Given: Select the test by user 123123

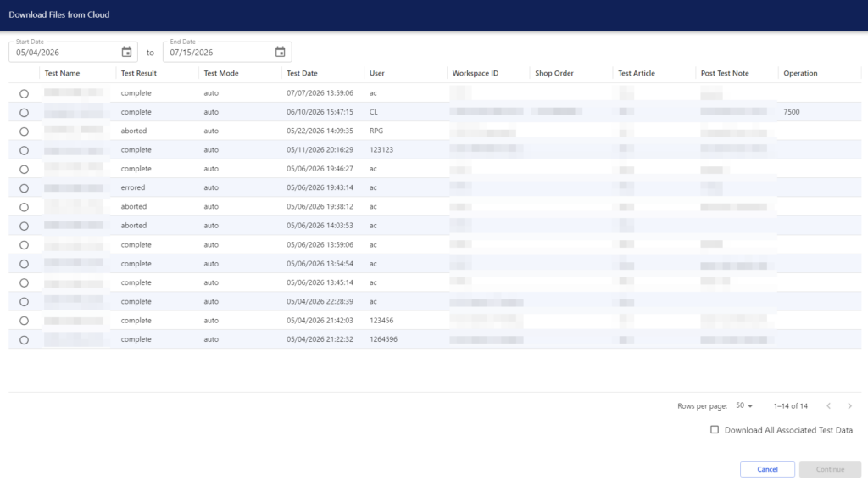Looking at the screenshot, I should click(x=24, y=150).
